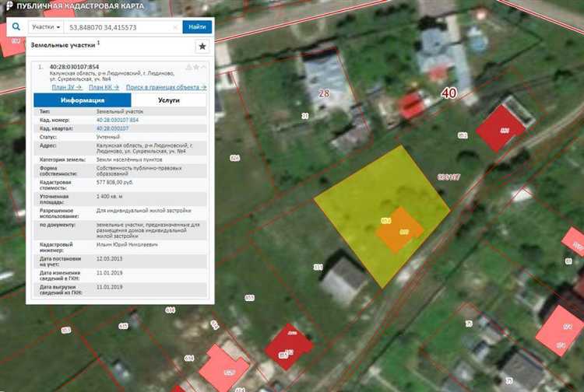This screenshot has height=392, width=584.
Task: Clear the search field with the X icon
Action: [x=176, y=26]
